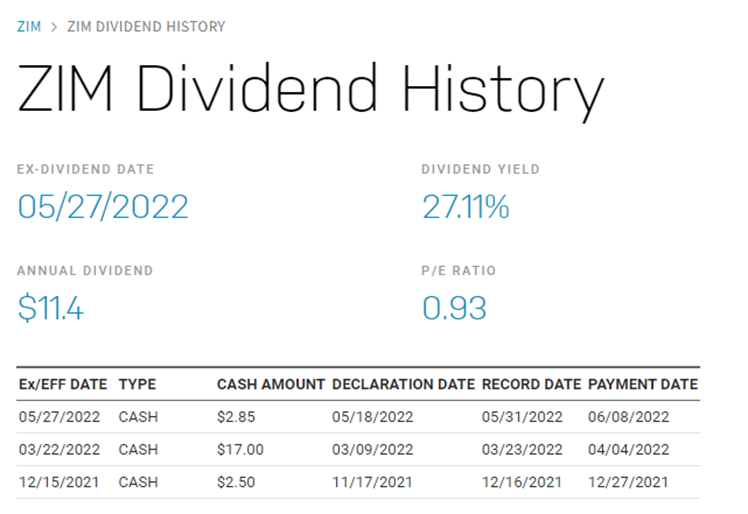
Task: Click payment date 04/04/2022
Action: coord(629,449)
